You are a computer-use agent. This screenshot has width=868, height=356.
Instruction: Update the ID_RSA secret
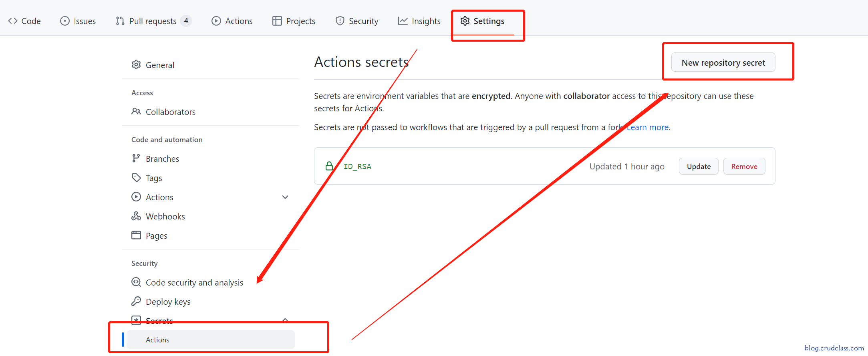point(699,167)
